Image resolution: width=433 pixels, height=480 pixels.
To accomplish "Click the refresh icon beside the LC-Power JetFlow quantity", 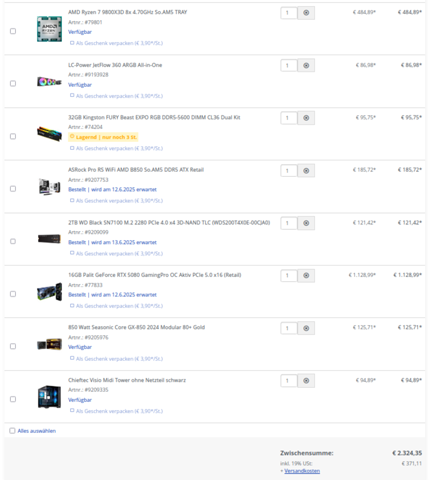I will point(306,66).
